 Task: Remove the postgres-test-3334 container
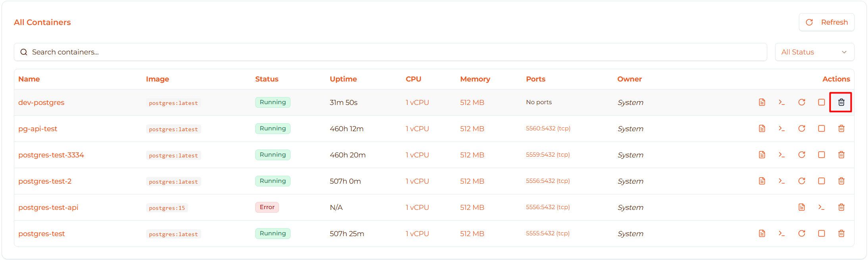(x=841, y=155)
